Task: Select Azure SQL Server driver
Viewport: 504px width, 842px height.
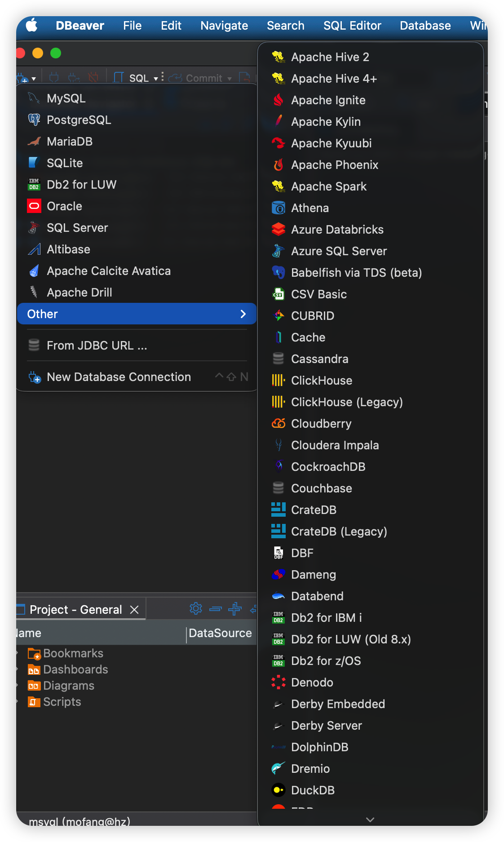Action: (x=371, y=251)
